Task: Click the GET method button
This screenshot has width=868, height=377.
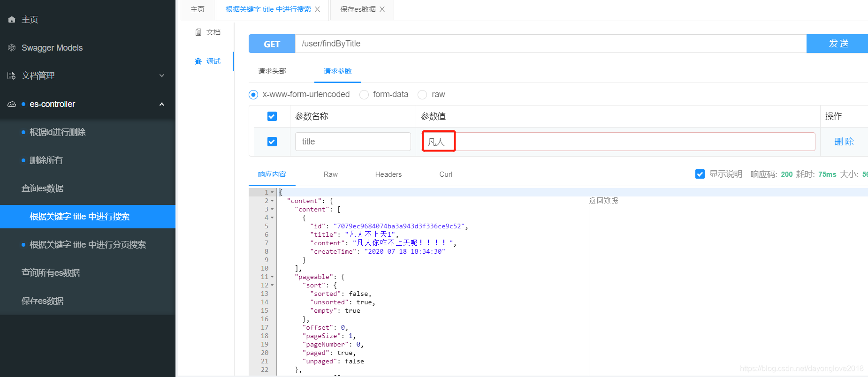Action: pyautogui.click(x=272, y=44)
